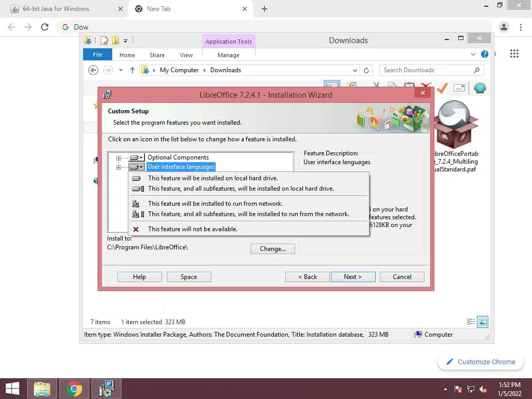
Task: Open the Chrome profile icon
Action: (504, 27)
